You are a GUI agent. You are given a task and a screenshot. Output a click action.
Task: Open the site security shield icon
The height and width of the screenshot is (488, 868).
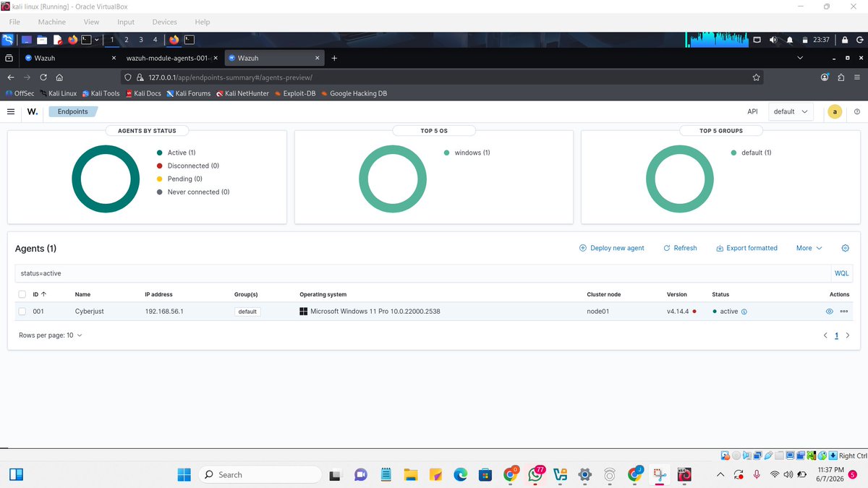[128, 77]
